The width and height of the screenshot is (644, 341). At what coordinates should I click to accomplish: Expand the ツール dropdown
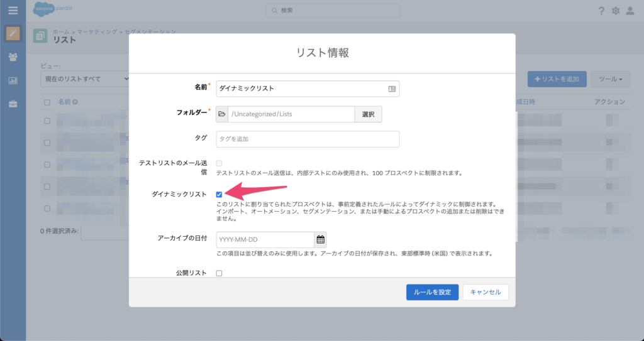[x=611, y=79]
